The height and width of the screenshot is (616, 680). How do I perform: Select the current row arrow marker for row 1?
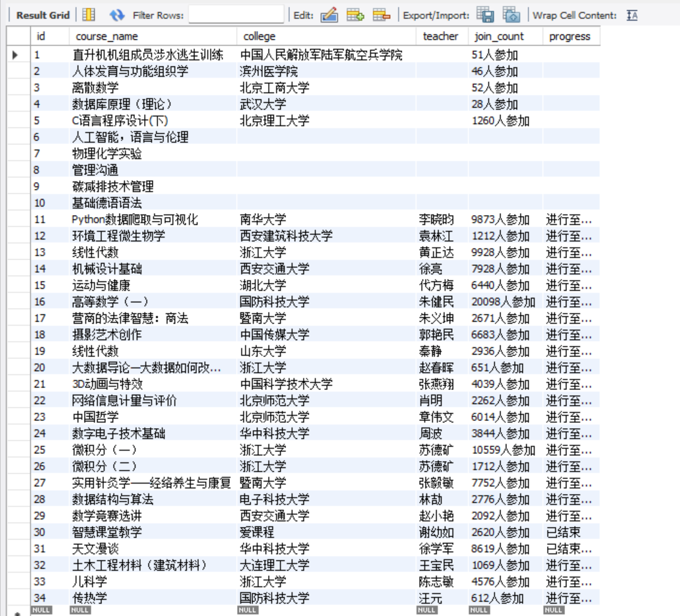[15, 55]
